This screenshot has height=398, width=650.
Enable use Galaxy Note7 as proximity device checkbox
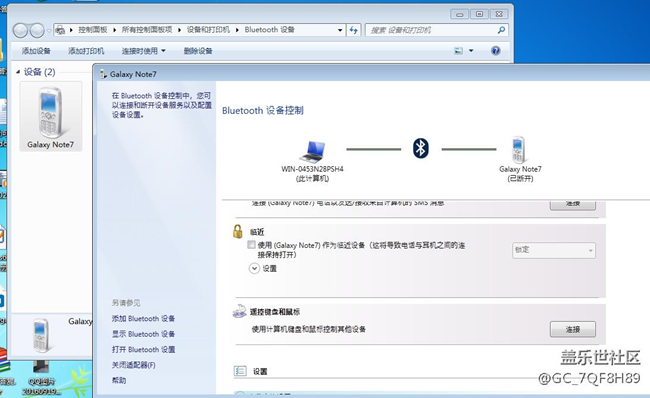[251, 245]
